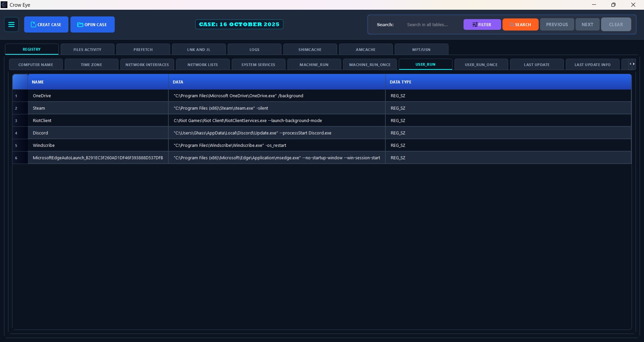Sort table by DATA column header

pos(277,82)
